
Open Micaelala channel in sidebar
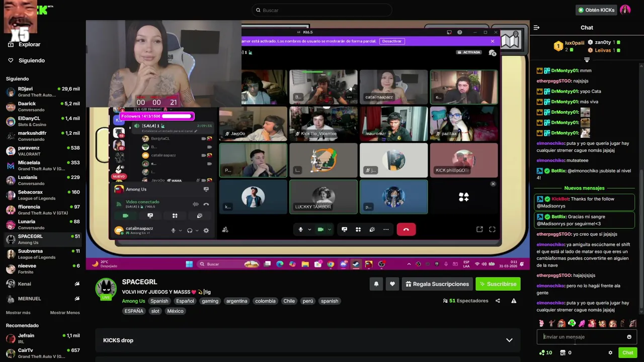point(43,165)
